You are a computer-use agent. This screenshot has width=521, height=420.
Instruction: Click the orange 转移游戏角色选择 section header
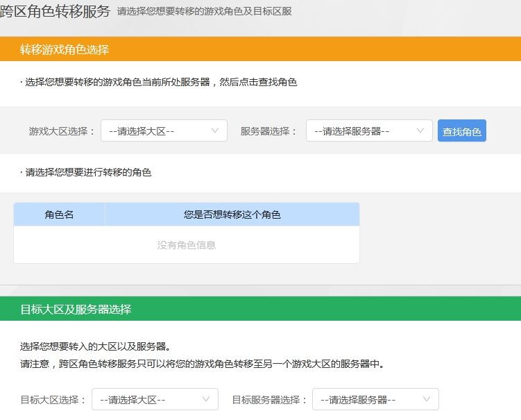coord(261,49)
